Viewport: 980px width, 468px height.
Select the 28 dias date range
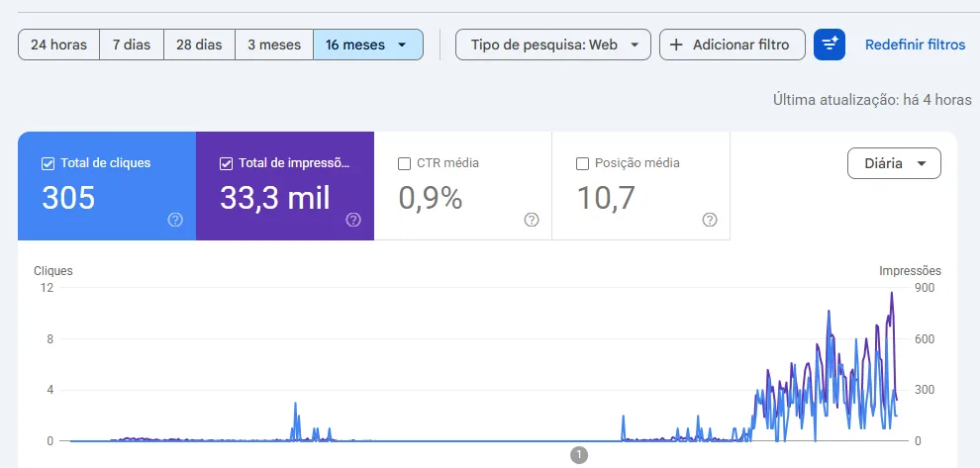199,45
